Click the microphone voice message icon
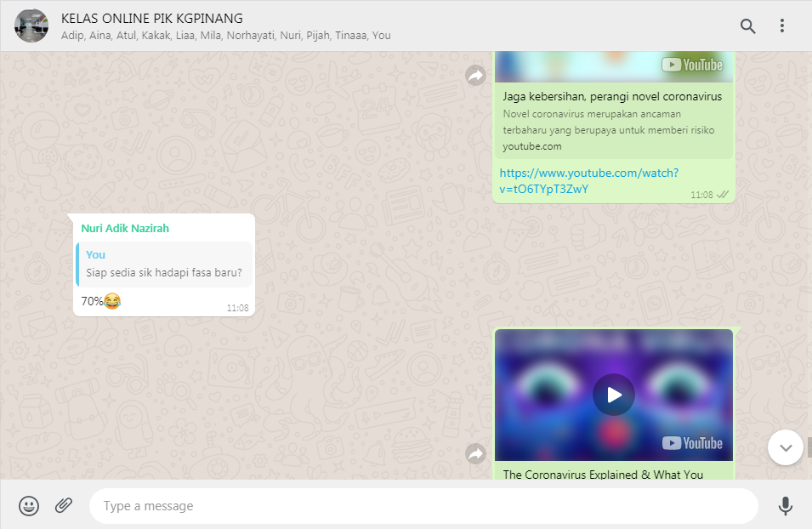812x529 pixels. 785,506
